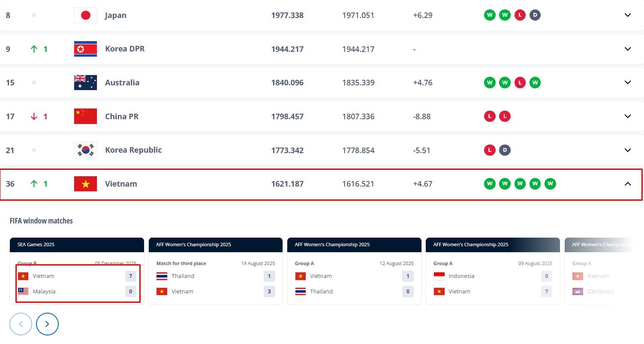Screen dimensions: 644x344
Task: Click the Japan flag icon
Action: 85,15
